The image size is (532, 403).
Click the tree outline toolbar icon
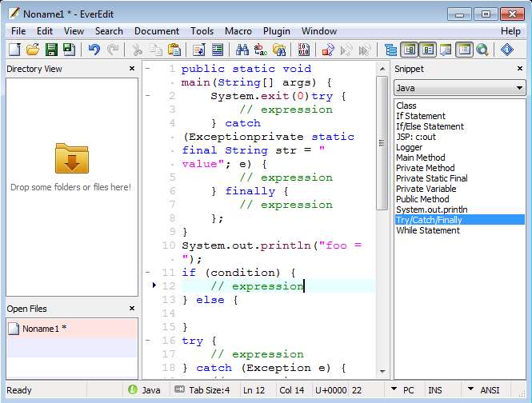(391, 50)
